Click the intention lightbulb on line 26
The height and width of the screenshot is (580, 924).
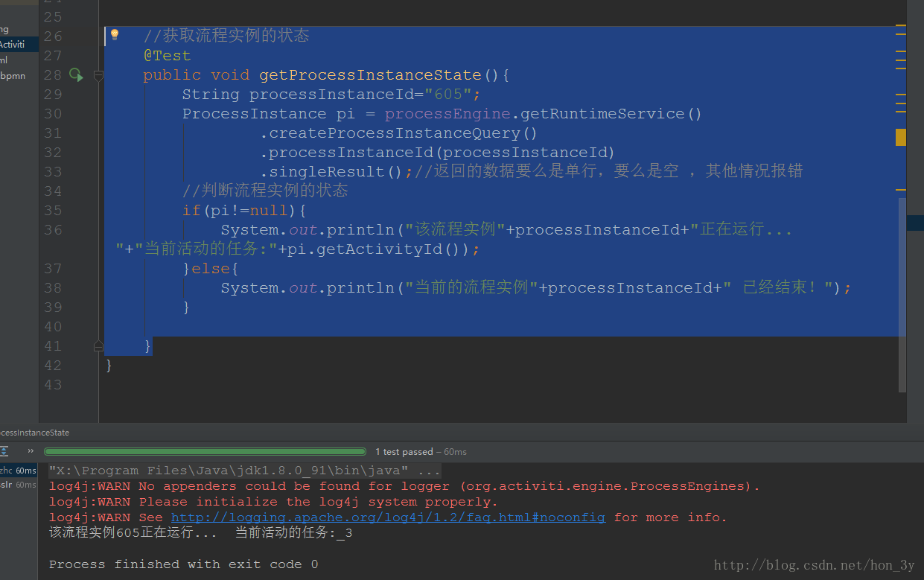[114, 35]
